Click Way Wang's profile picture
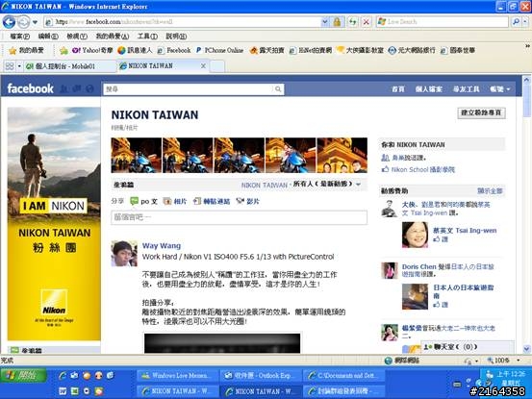The width and height of the screenshot is (532, 399). click(124, 254)
